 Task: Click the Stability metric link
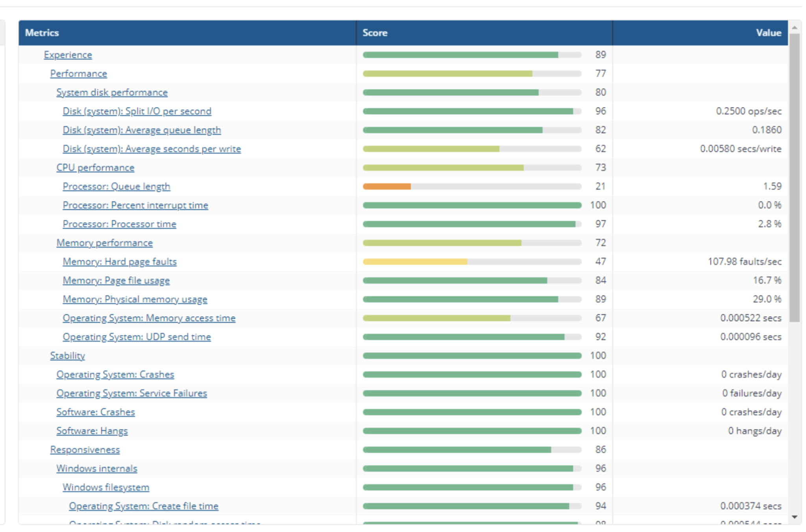pyautogui.click(x=67, y=356)
